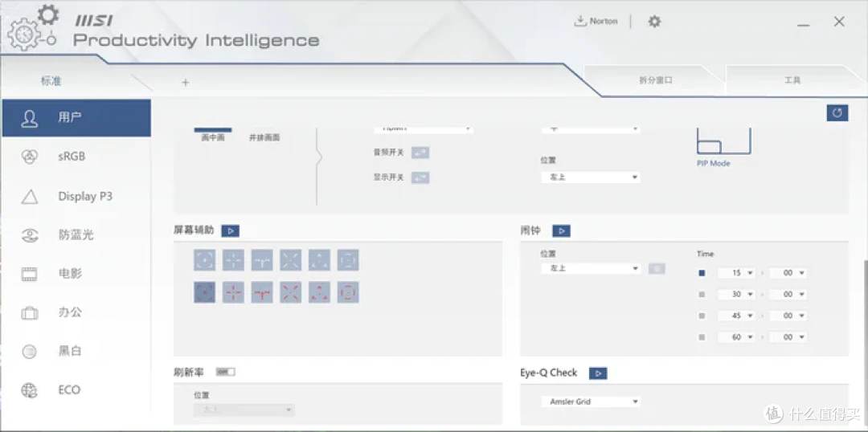This screenshot has width=868, height=432.
Task: Open the Amsler Grid dropdown
Action: tap(591, 401)
